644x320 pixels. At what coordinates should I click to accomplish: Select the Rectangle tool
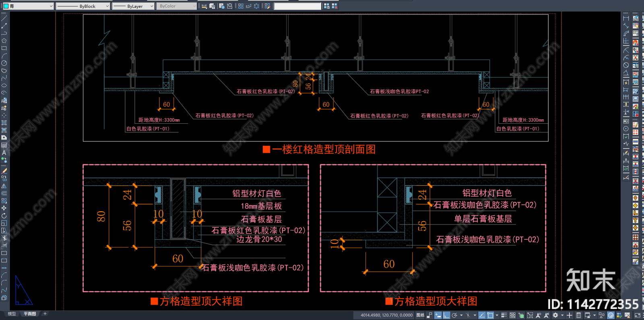[4, 48]
